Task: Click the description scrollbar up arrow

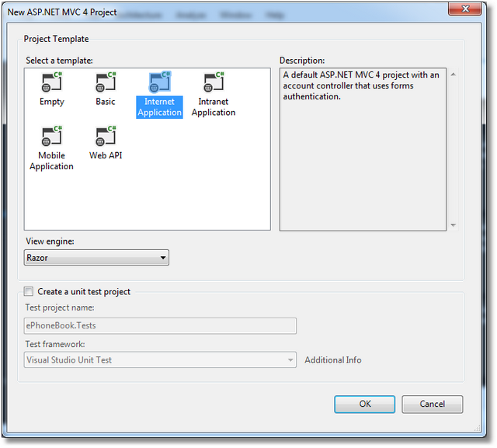Action: click(454, 75)
